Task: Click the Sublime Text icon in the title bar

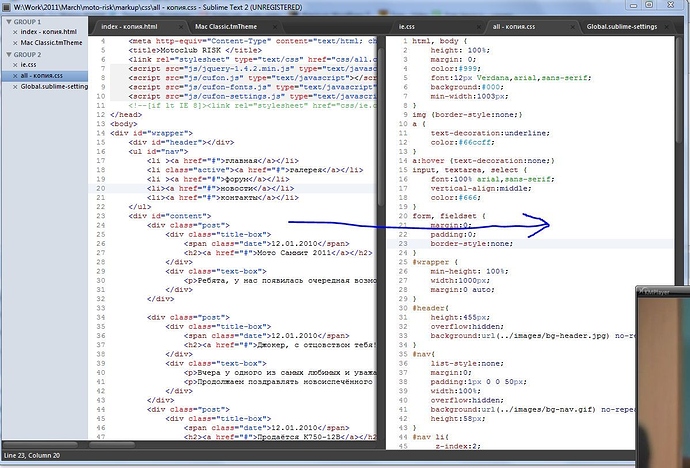Action: (x=7, y=7)
